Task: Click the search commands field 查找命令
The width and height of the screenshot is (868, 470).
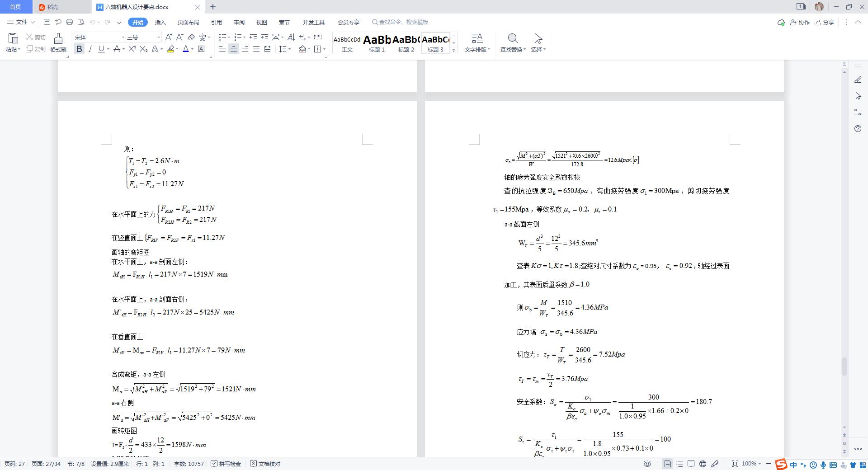Action: (400, 22)
